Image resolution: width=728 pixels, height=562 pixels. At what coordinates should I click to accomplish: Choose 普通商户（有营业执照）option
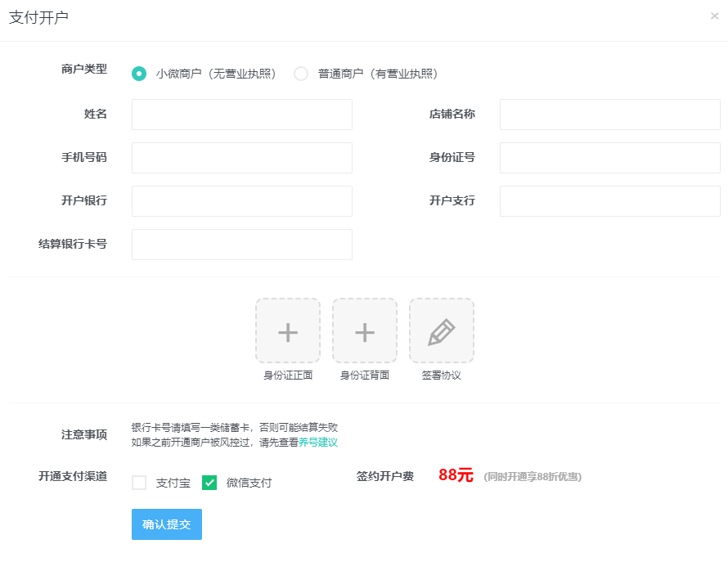[x=300, y=73]
